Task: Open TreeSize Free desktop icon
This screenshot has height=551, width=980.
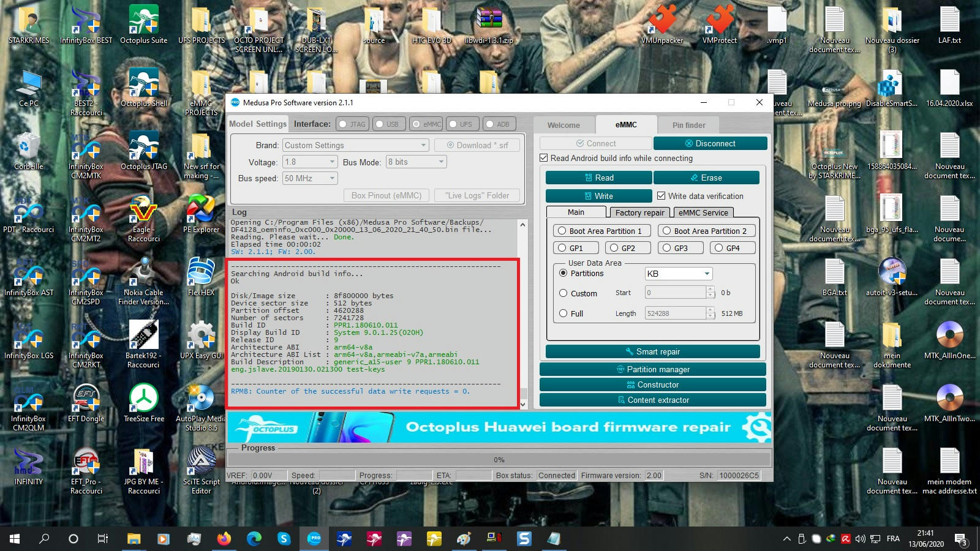Action: point(144,402)
